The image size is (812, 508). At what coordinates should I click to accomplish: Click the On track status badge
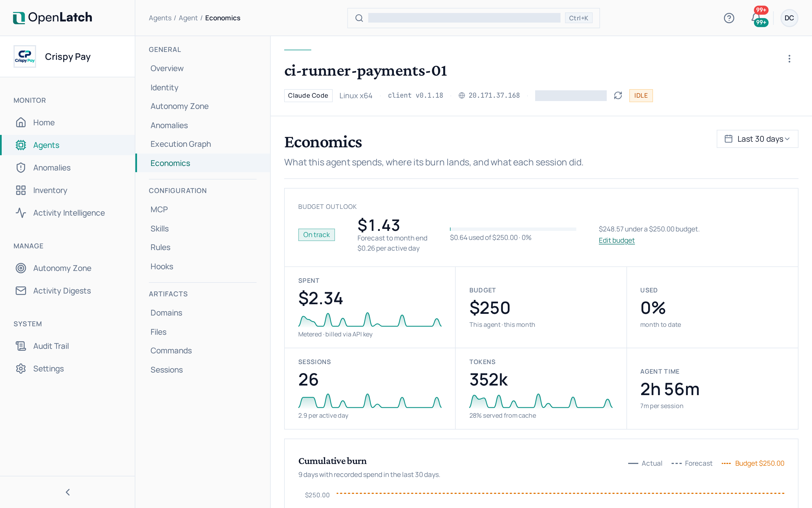316,235
